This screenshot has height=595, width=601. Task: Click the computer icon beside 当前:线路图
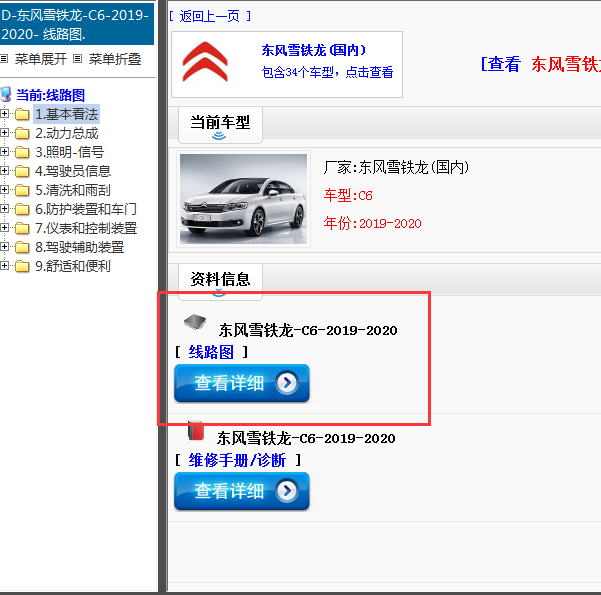click(6, 94)
